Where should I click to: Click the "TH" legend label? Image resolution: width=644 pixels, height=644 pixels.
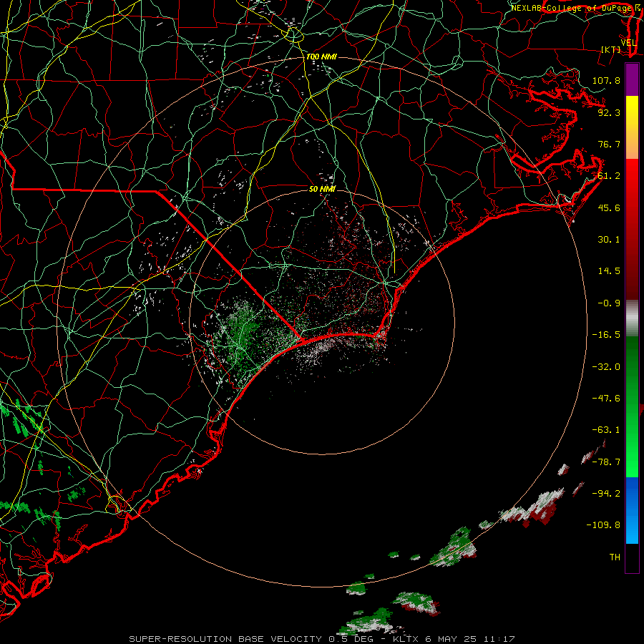coord(615,557)
